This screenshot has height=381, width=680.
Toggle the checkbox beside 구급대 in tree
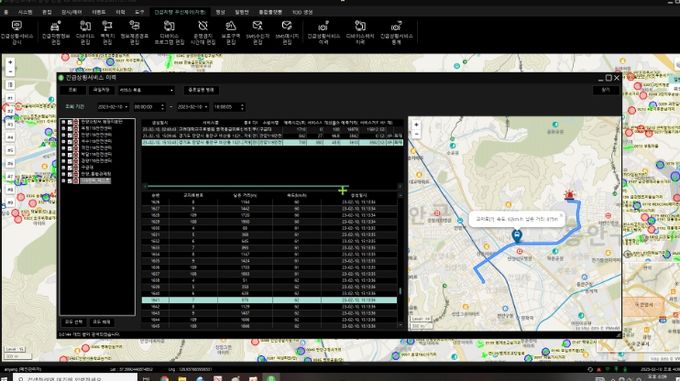pyautogui.click(x=70, y=167)
